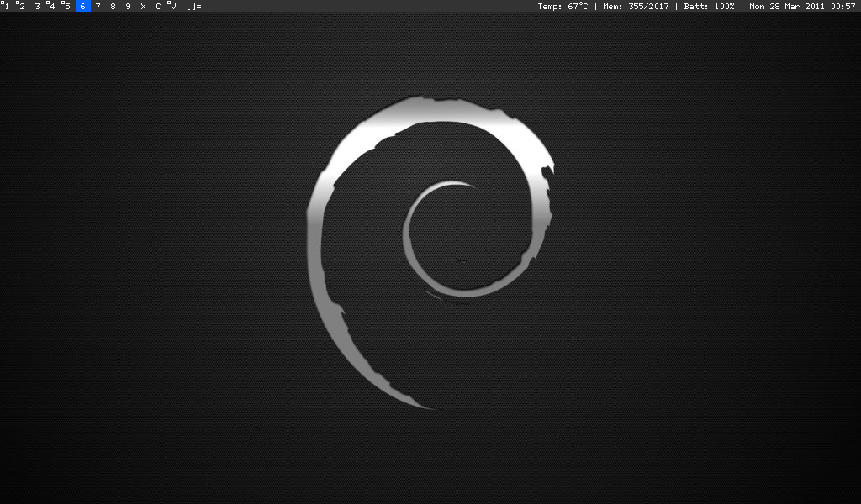Screen dimensions: 861x504
Task: Switch to the V workspace tag
Action: (173, 6)
